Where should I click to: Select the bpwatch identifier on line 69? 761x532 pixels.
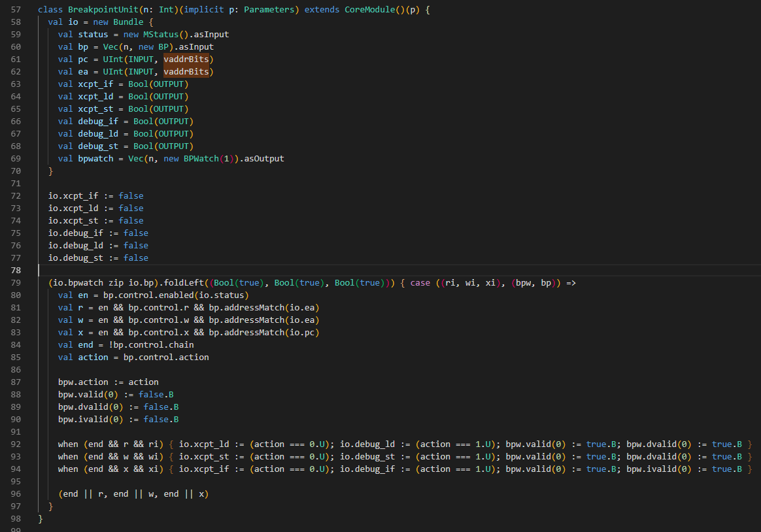point(95,158)
